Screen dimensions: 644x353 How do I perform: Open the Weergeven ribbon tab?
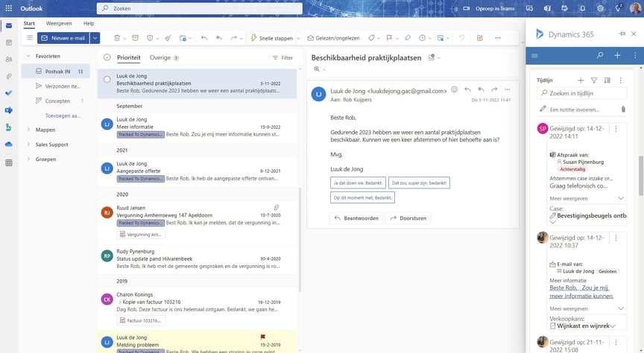(59, 23)
